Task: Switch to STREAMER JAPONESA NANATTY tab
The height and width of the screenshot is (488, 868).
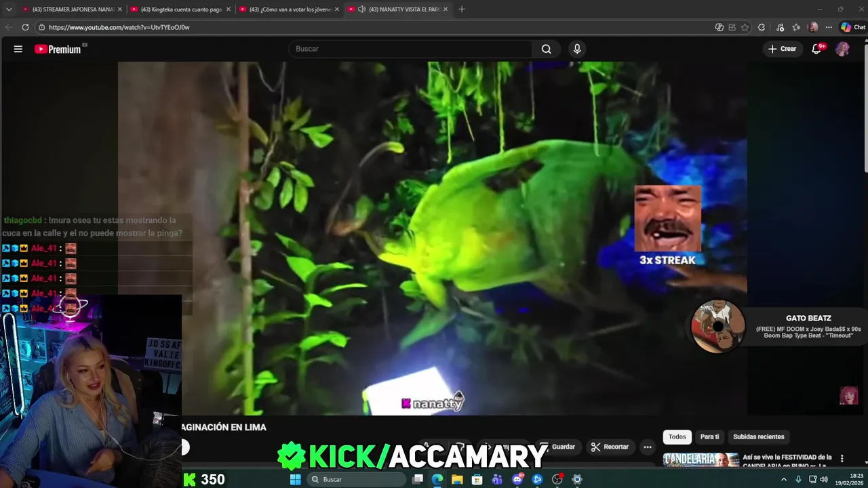Action: [71, 9]
